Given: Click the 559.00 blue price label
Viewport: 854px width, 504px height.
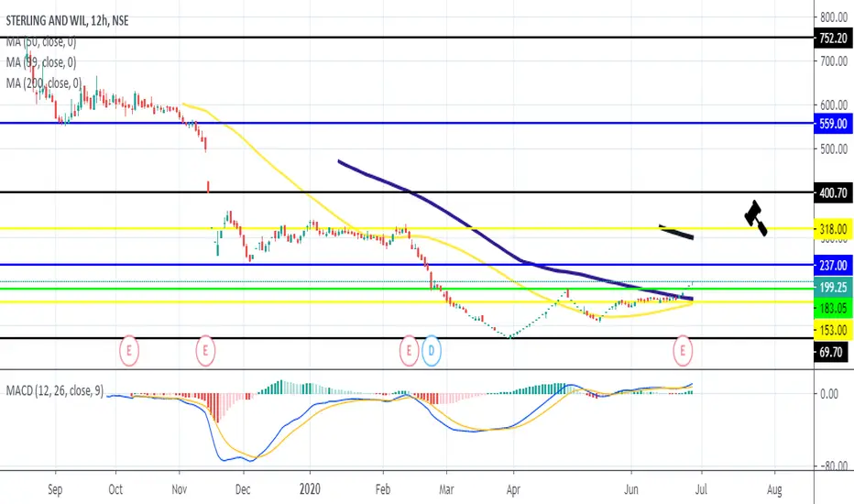Looking at the screenshot, I should click(833, 124).
